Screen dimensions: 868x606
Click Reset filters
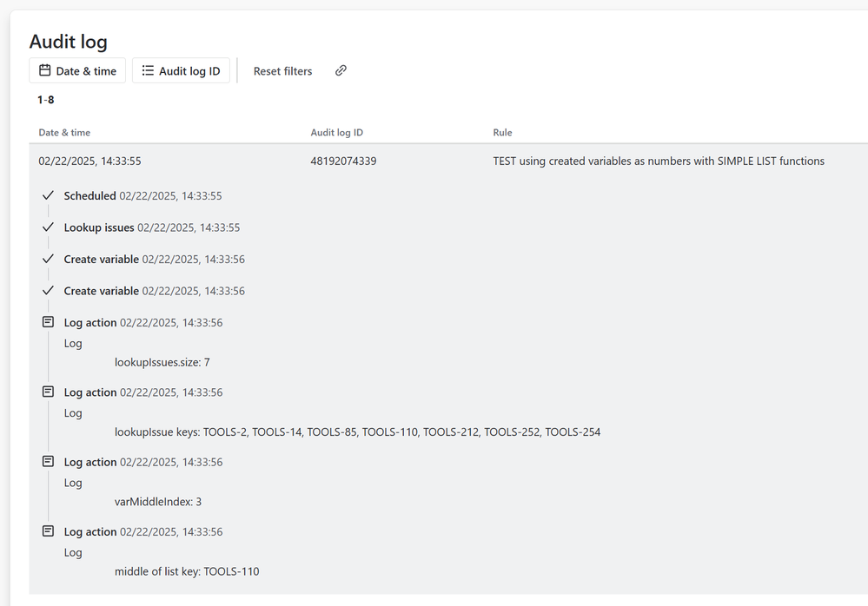click(282, 70)
